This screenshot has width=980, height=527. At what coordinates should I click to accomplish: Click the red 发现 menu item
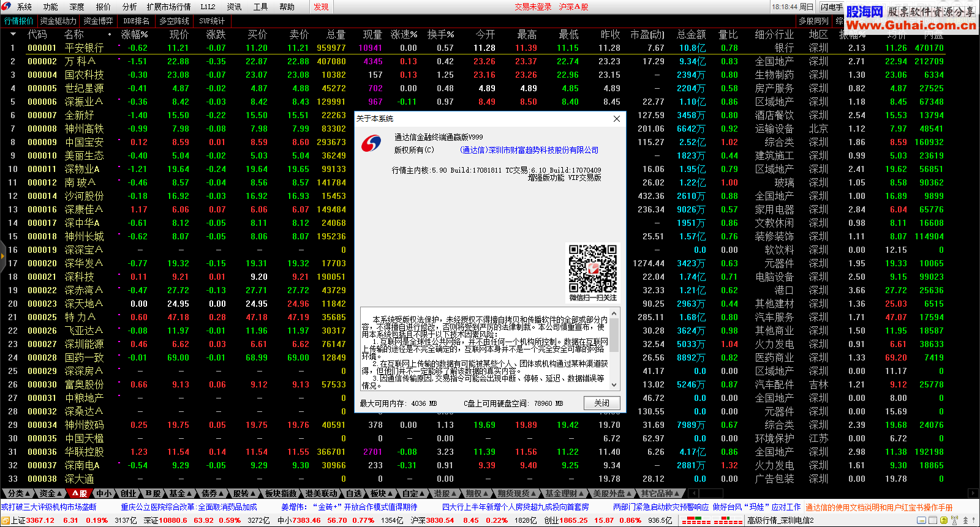pyautogui.click(x=322, y=7)
